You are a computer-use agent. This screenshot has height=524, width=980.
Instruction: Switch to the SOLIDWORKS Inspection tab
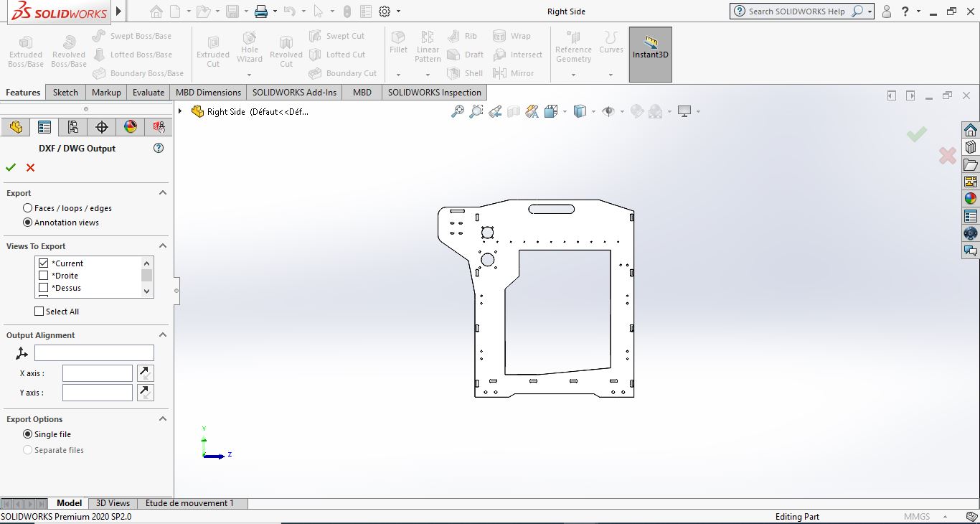click(435, 93)
